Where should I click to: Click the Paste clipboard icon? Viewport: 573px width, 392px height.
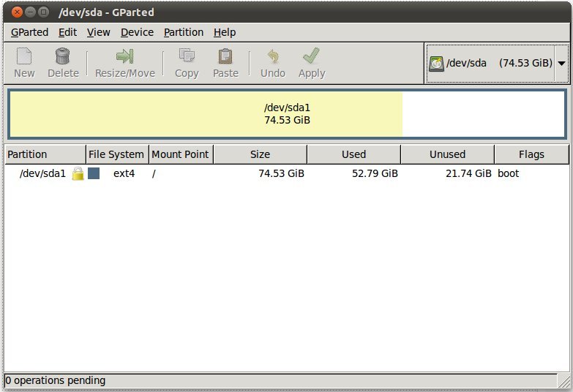point(225,56)
